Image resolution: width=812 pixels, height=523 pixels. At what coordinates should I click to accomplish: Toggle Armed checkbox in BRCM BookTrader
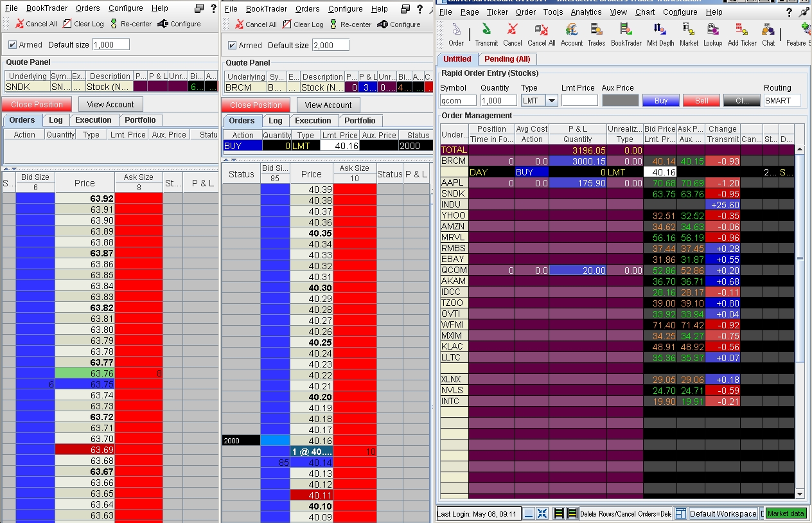click(x=233, y=46)
